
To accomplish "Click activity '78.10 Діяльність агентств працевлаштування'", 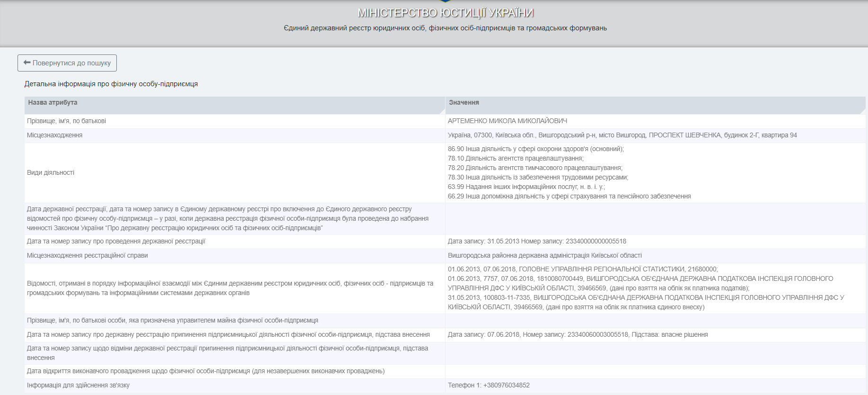I will [516, 159].
